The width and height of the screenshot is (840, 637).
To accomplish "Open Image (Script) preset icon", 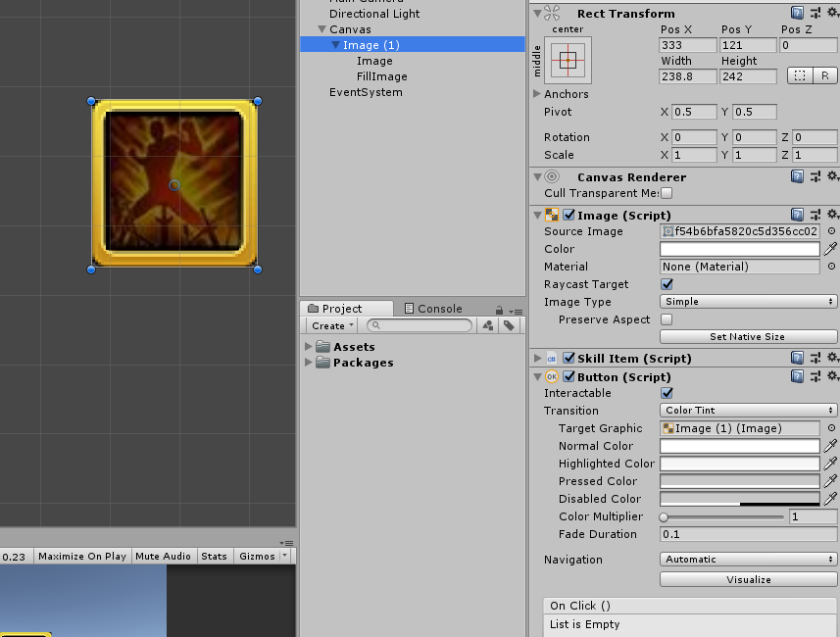I will coord(815,215).
